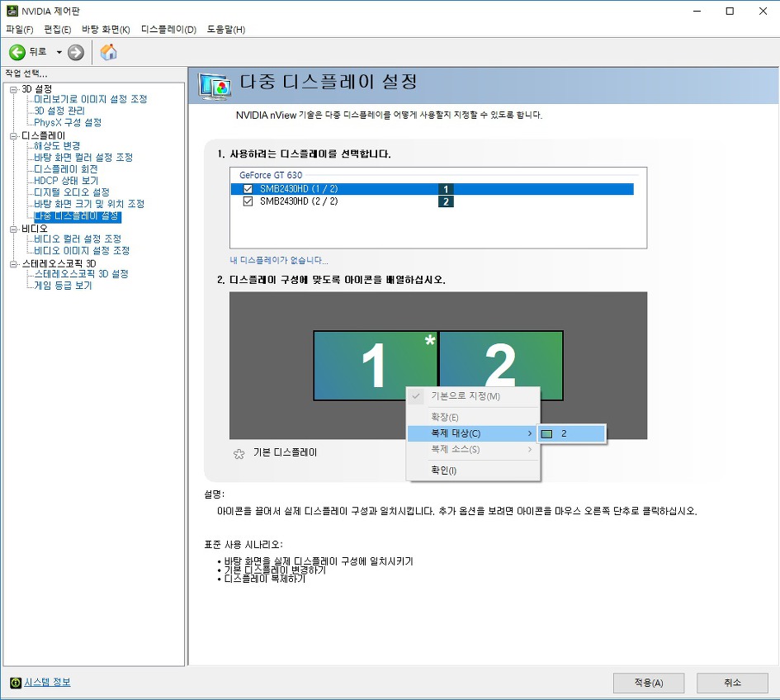Click the display 1 badge in list
The image size is (780, 700).
(x=446, y=189)
